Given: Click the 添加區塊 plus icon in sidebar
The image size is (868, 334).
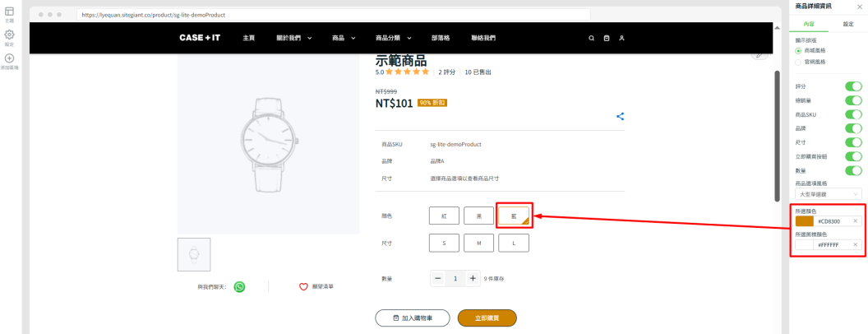Looking at the screenshot, I should point(9,58).
